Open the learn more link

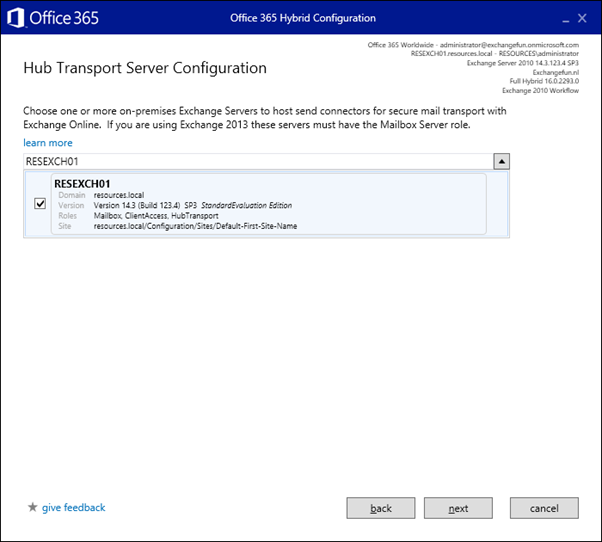tap(48, 143)
